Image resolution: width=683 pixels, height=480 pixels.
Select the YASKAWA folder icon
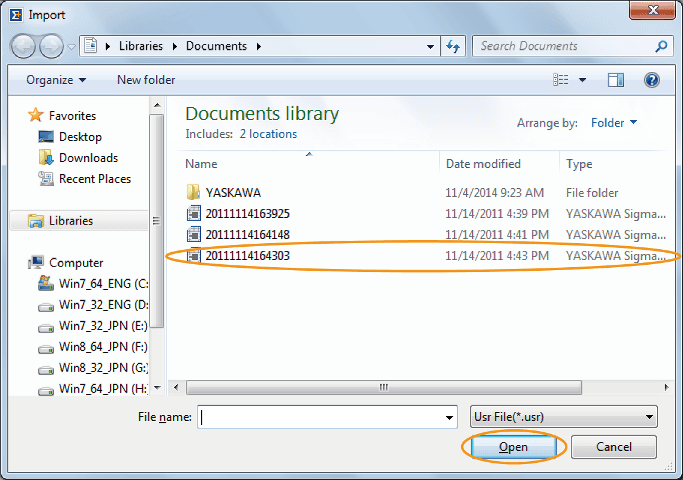pos(194,192)
